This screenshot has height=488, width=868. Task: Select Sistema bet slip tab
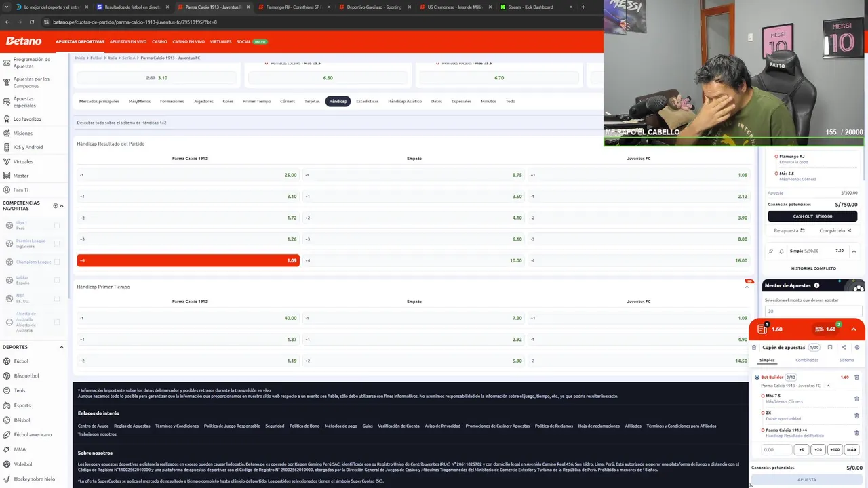tap(846, 360)
